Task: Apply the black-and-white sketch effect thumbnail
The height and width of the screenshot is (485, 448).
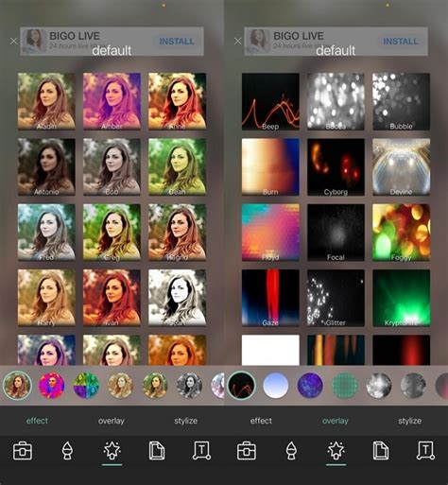Action: coord(177,298)
